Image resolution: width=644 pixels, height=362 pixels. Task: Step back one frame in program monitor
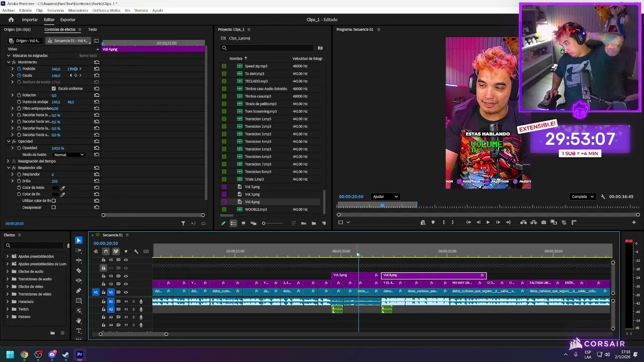478,222
